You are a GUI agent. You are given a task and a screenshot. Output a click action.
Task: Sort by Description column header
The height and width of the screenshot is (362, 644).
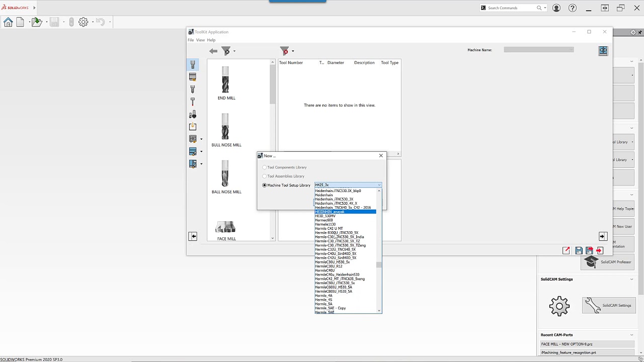pyautogui.click(x=364, y=63)
